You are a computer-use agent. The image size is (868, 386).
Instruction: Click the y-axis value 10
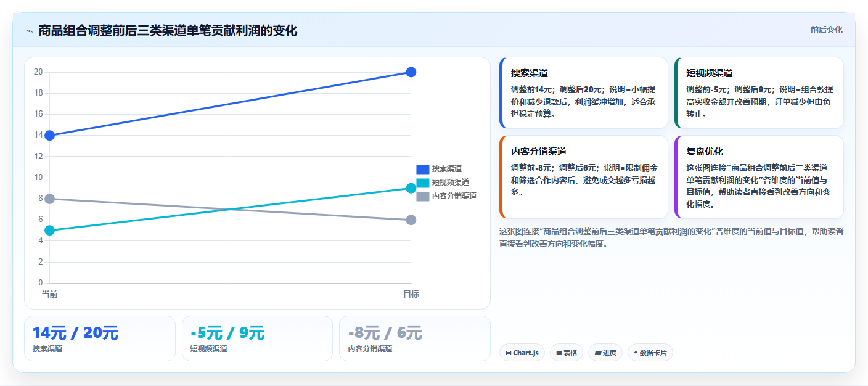click(x=38, y=178)
